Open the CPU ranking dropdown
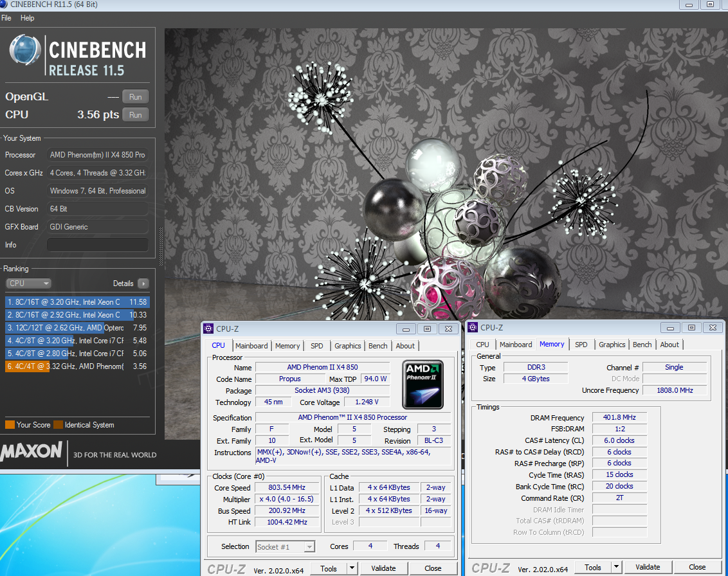 tap(28, 283)
